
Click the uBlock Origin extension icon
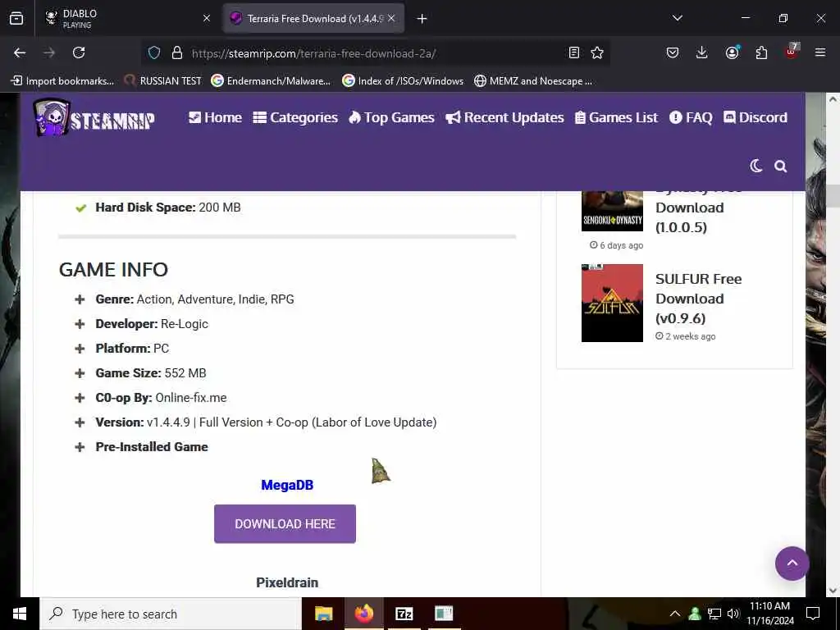coord(792,52)
